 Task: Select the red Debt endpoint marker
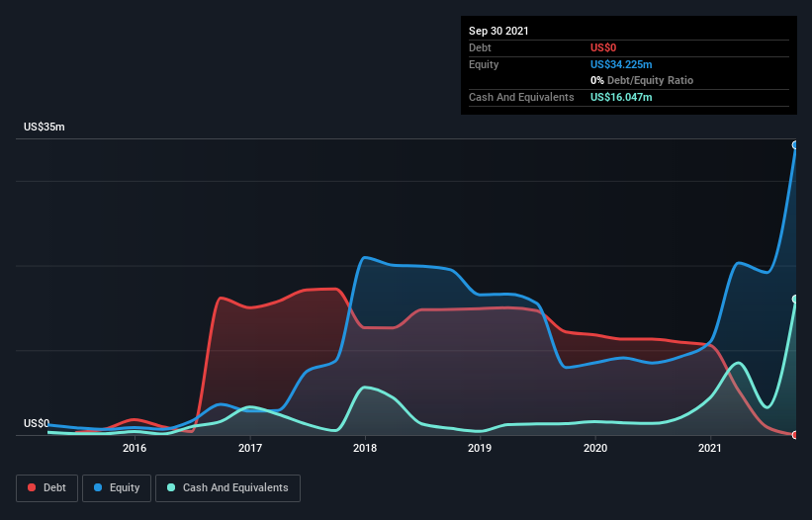795,435
